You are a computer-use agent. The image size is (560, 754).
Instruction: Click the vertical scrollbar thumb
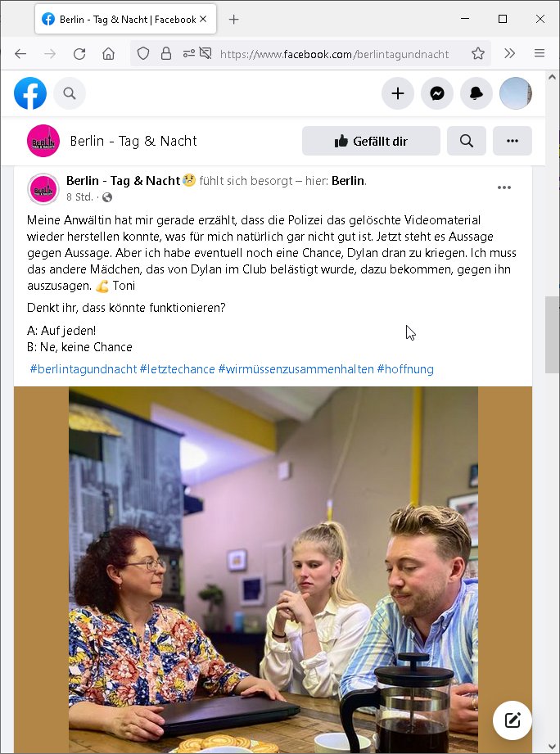tap(552, 335)
